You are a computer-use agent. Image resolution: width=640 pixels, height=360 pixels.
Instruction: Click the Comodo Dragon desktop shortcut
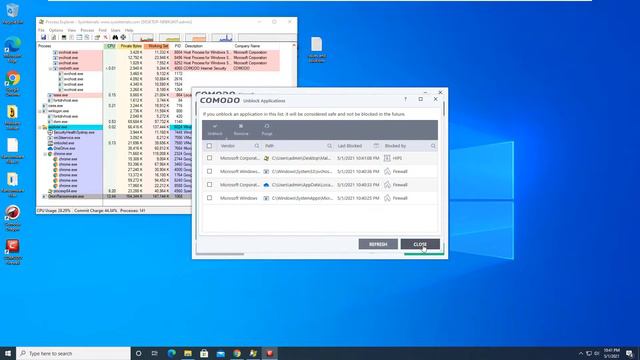click(12, 218)
